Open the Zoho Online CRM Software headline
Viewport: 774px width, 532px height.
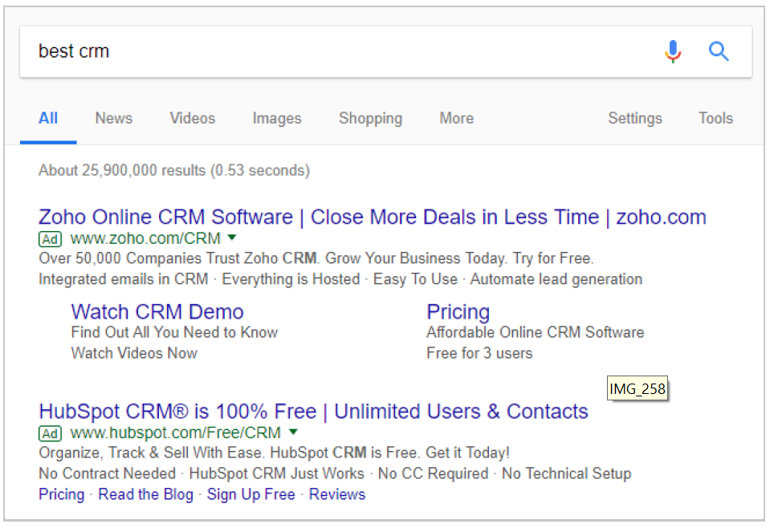(x=373, y=217)
